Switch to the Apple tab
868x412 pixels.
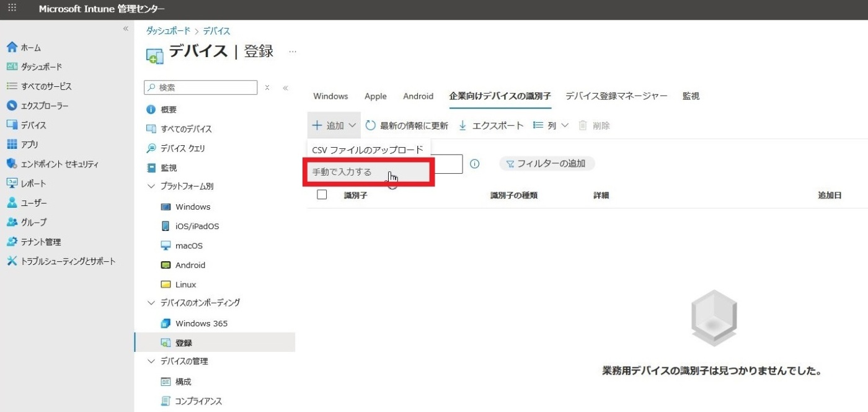click(376, 96)
